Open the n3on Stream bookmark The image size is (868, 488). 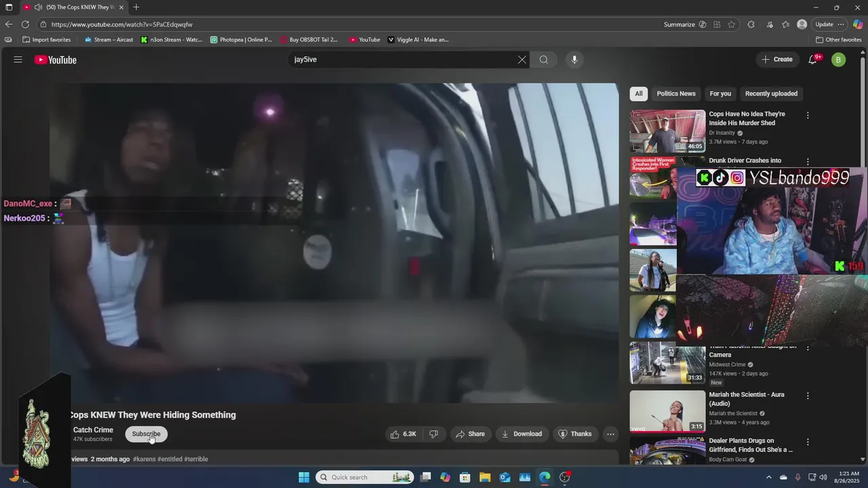[172, 40]
